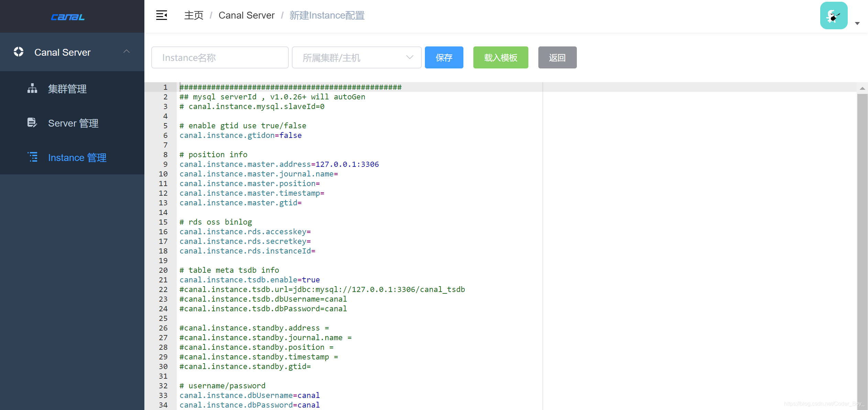
Task: Expand the avatar dropdown caret
Action: (857, 23)
